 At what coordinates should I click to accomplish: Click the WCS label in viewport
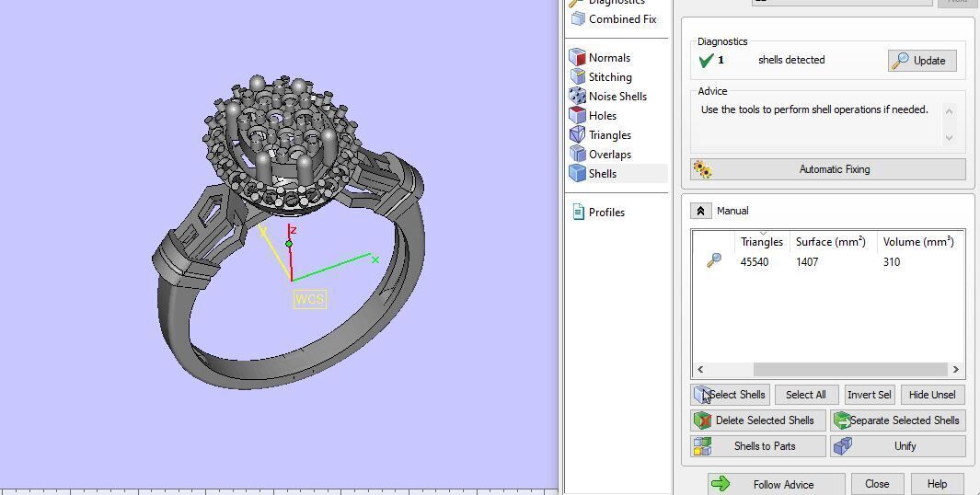(x=309, y=299)
